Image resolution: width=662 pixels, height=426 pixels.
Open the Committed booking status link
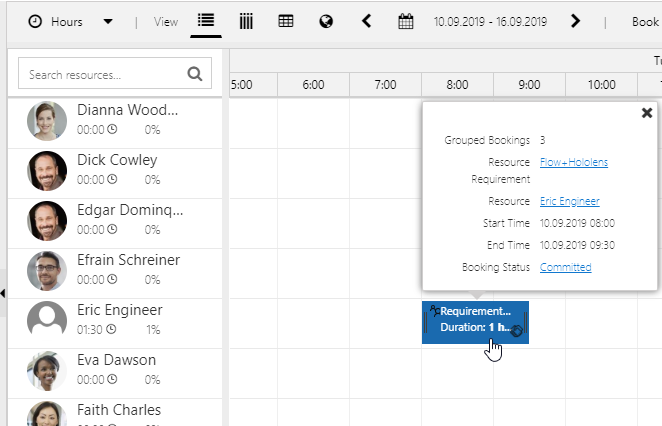(565, 267)
